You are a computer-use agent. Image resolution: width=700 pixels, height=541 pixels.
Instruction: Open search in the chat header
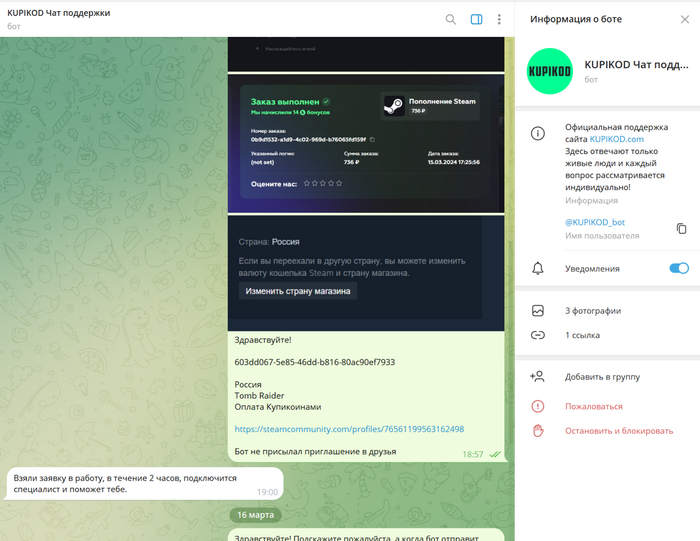(x=450, y=19)
